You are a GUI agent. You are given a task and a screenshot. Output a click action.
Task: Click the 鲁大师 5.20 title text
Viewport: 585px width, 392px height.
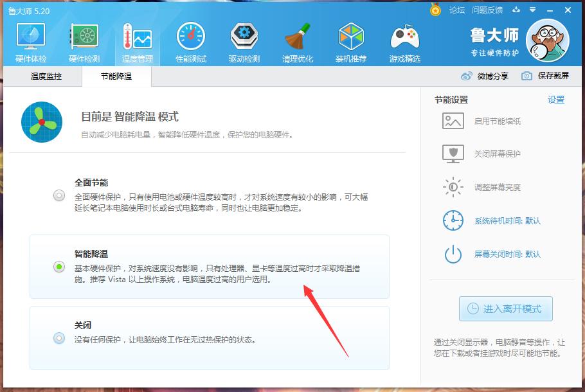[29, 11]
